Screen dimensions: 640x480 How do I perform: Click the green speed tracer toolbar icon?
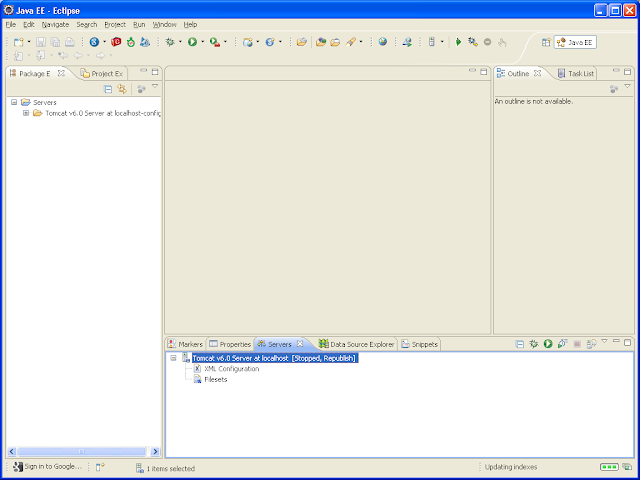[131, 42]
